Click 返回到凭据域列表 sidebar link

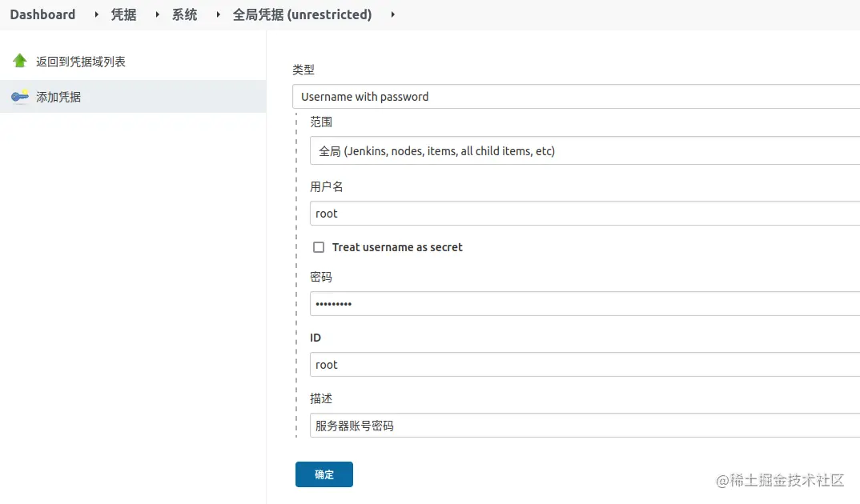coord(80,62)
